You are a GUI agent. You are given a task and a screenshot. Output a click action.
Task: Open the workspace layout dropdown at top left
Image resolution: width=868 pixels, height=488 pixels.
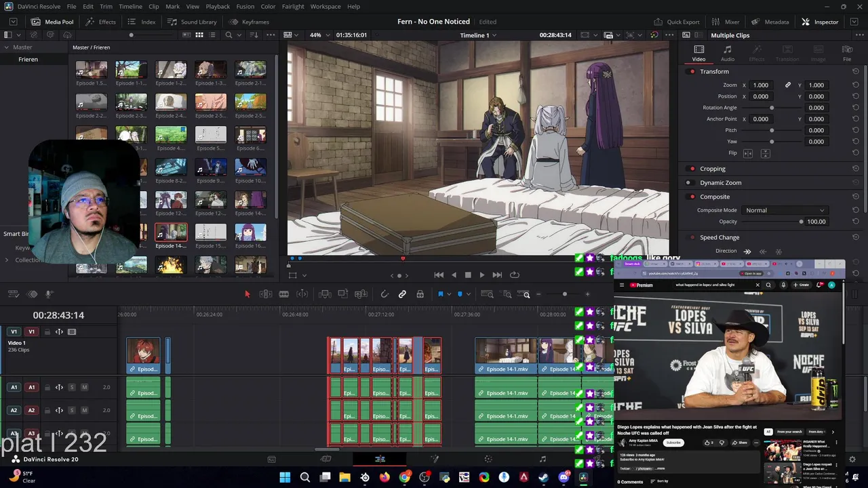pos(13,22)
